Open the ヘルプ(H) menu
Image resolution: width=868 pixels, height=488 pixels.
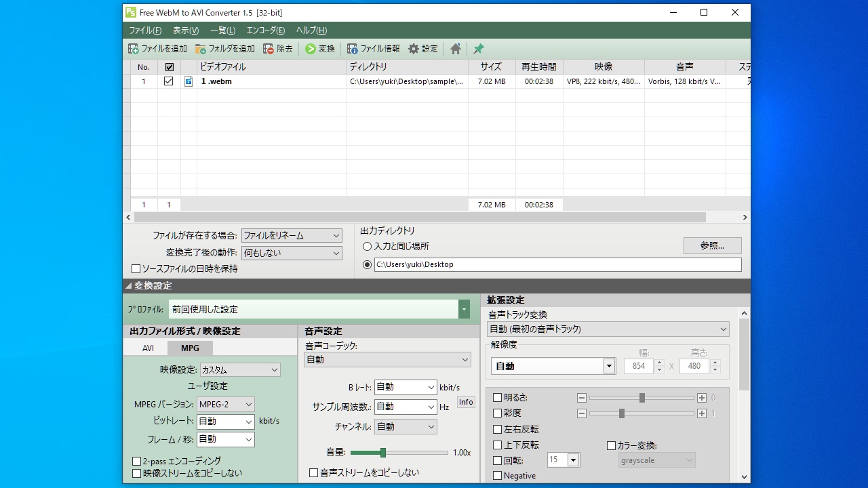311,30
